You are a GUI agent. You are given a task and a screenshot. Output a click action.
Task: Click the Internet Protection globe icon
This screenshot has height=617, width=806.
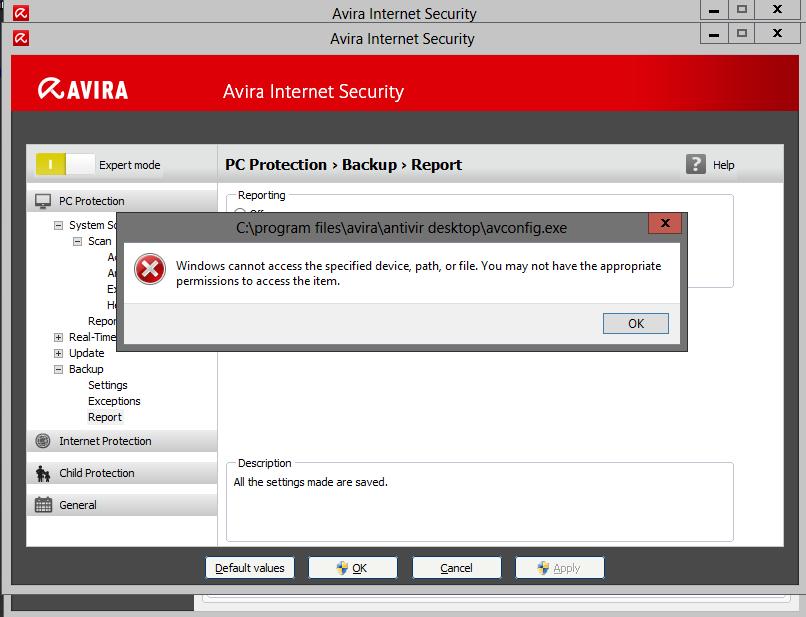[43, 441]
